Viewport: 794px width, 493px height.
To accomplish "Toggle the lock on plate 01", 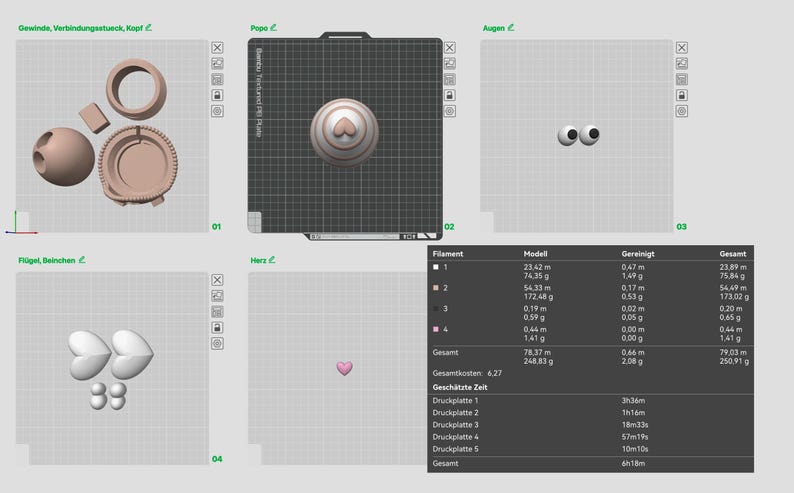I will pos(217,95).
